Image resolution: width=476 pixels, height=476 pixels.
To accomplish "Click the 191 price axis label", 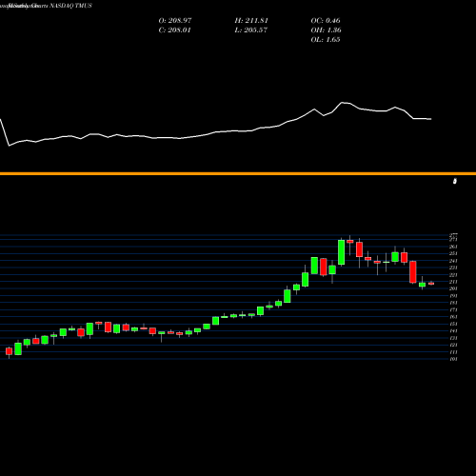I will (453, 296).
